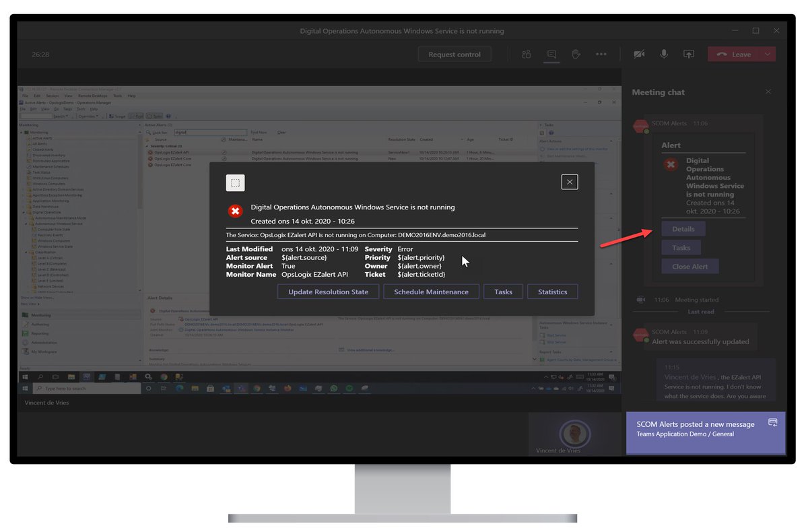The height and width of the screenshot is (532, 808).
Task: Turn the camera on
Action: coord(639,54)
